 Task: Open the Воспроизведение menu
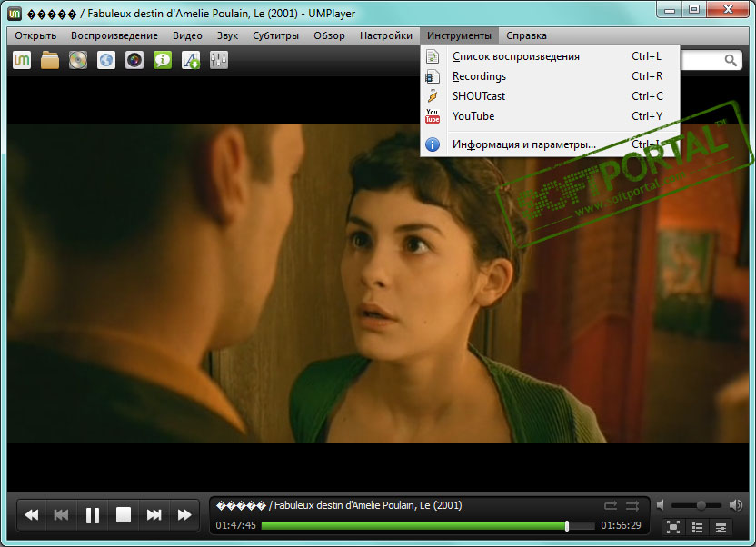click(114, 35)
